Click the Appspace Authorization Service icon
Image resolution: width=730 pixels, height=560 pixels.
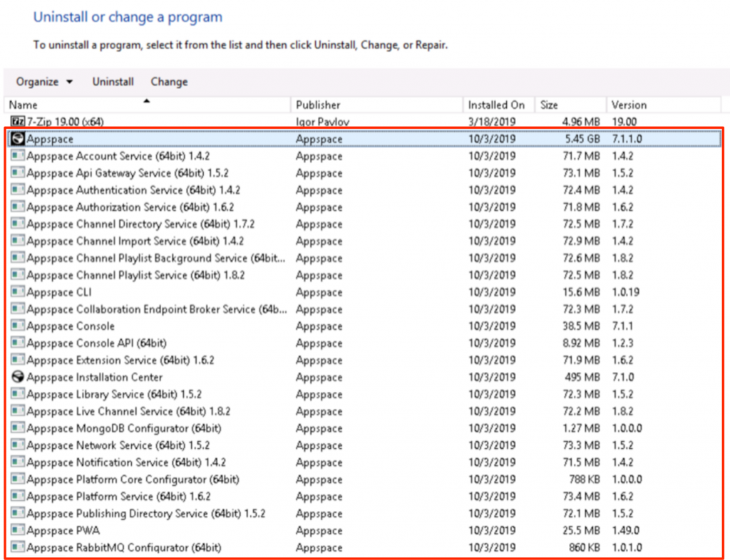click(18, 207)
